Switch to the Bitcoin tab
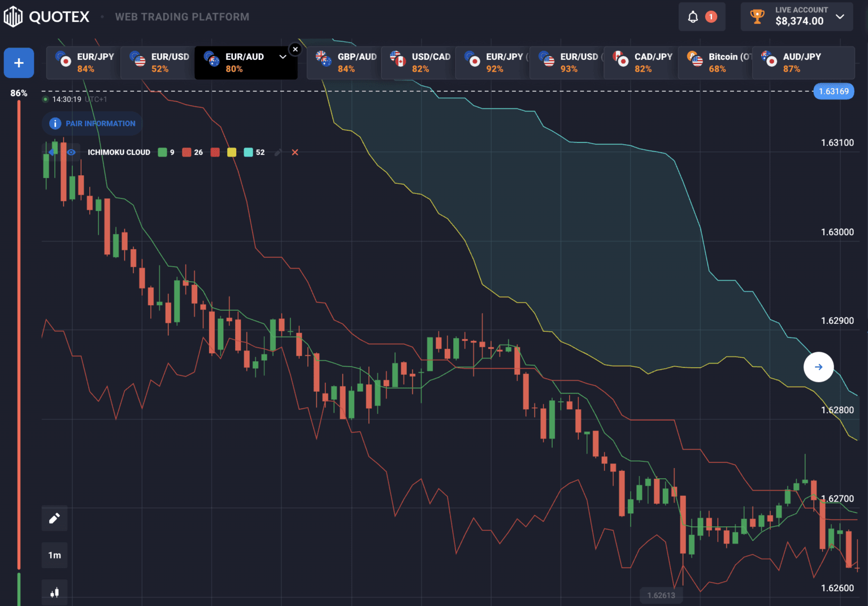868x606 pixels. coord(715,63)
